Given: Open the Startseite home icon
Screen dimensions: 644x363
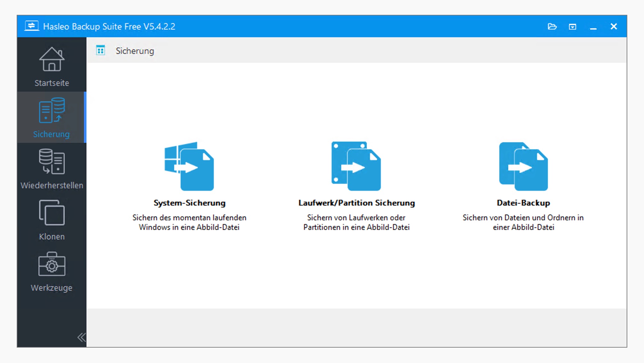Looking at the screenshot, I should tap(52, 59).
